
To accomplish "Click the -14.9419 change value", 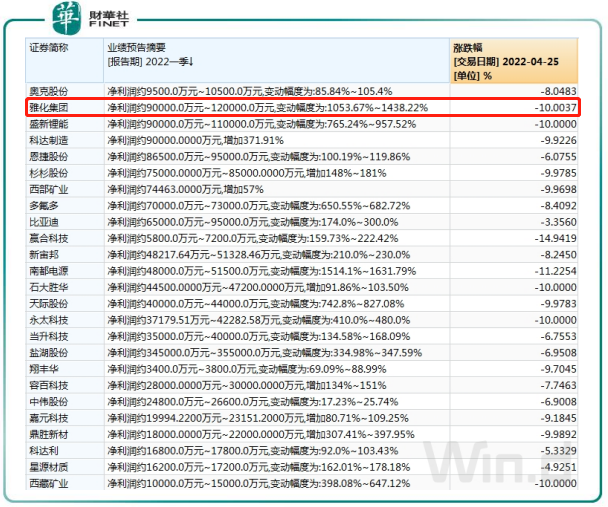I will click(556, 238).
